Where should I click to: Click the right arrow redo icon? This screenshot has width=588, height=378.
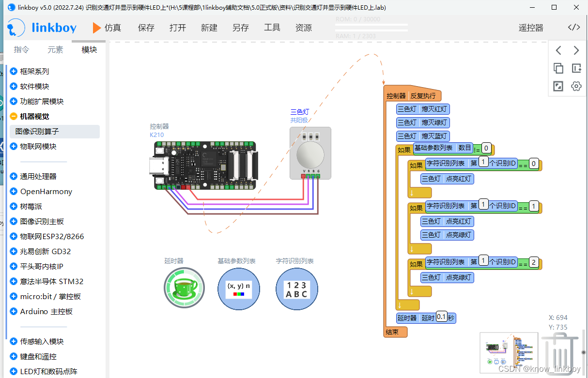[576, 50]
